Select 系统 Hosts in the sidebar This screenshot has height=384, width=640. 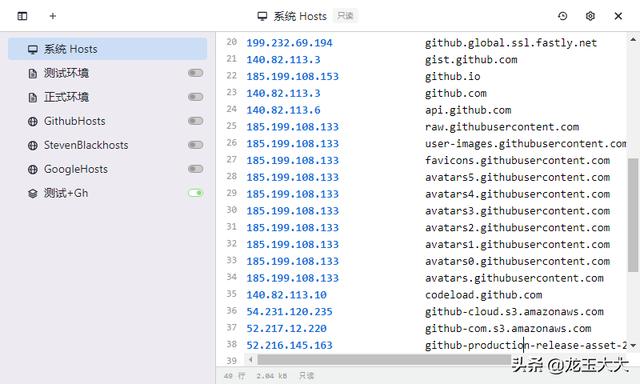coord(107,49)
